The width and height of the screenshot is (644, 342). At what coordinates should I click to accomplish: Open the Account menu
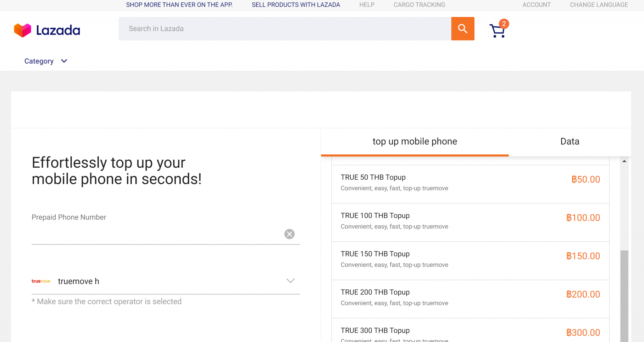[x=536, y=5]
